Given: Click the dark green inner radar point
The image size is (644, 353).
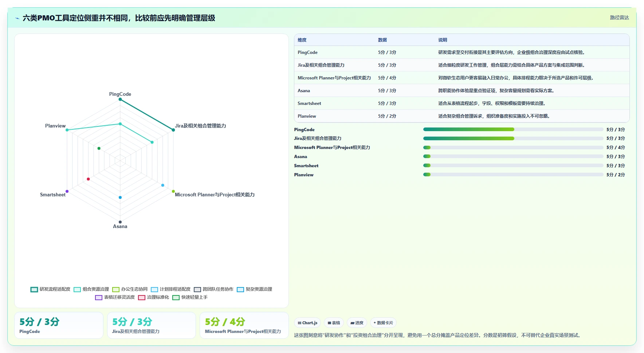Looking at the screenshot, I should tap(99, 148).
